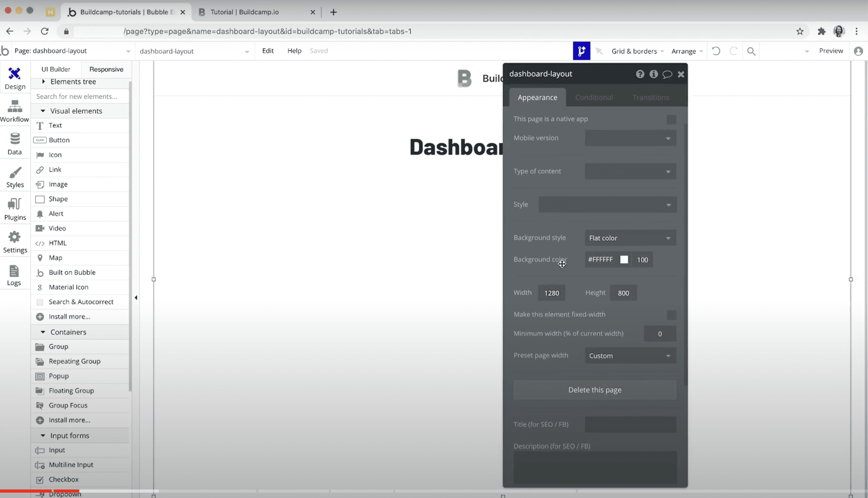868x498 pixels.
Task: Click the background color white swatch
Action: click(x=624, y=259)
